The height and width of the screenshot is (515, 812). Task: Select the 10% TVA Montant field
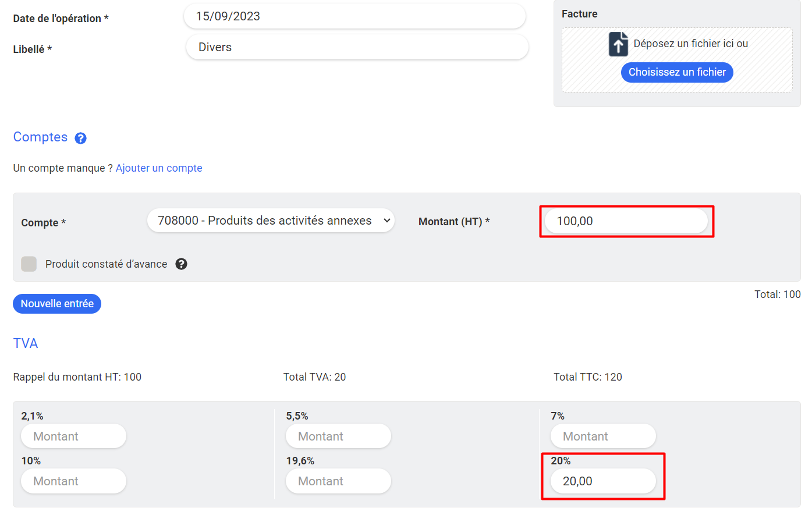tap(73, 481)
